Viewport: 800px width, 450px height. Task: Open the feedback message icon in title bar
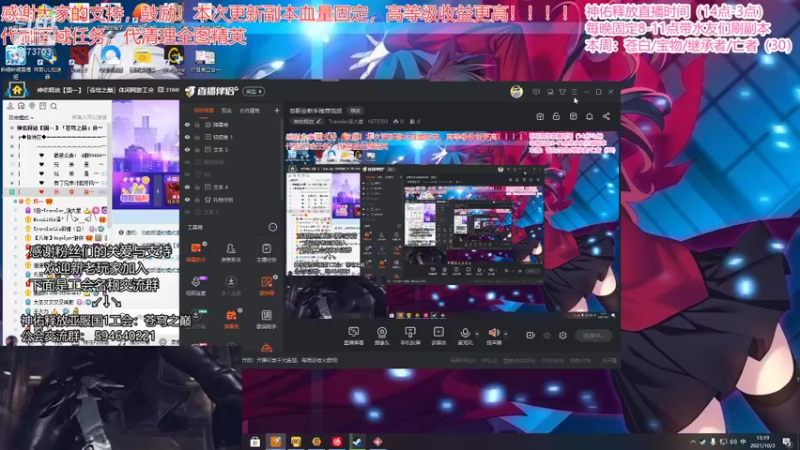coord(536,92)
